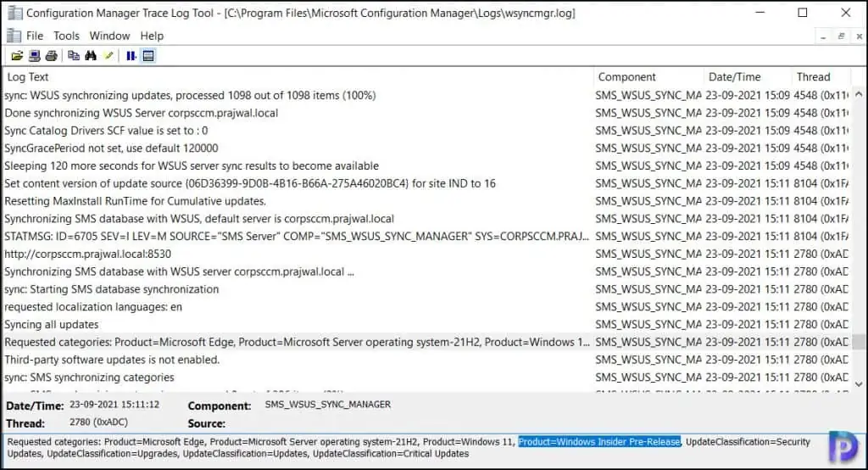Click Thread cell '8104' of STATMSG row
This screenshot has height=470, width=868.
[x=821, y=237]
